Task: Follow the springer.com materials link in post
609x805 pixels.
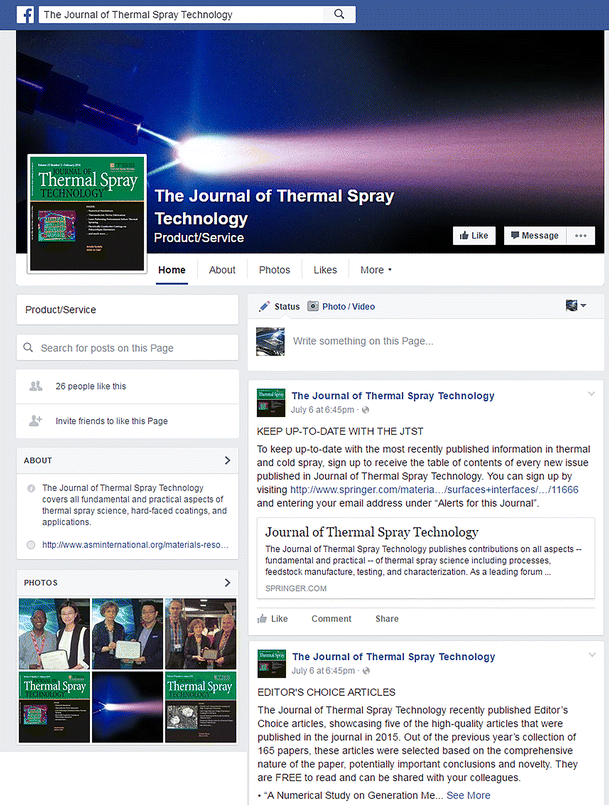Action: (434, 490)
